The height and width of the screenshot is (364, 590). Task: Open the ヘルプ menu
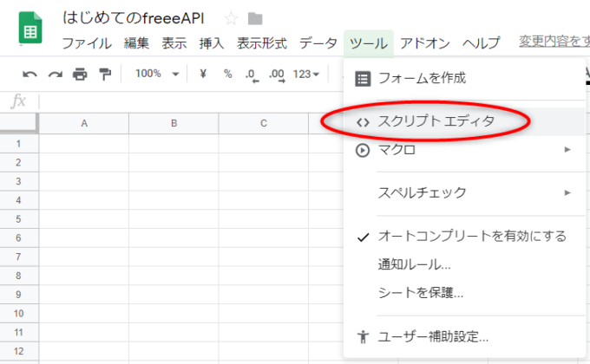pyautogui.click(x=482, y=43)
